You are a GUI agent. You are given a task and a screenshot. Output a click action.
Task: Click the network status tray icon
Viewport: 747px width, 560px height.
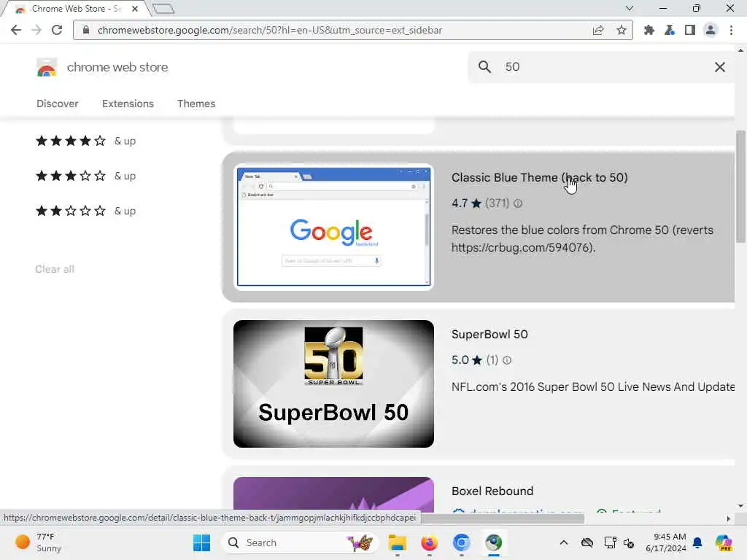tap(610, 542)
